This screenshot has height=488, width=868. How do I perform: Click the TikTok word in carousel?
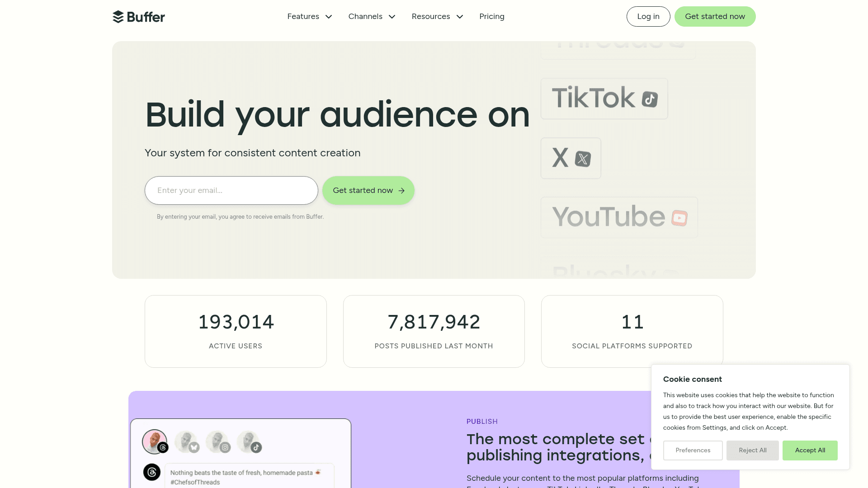[x=593, y=98]
